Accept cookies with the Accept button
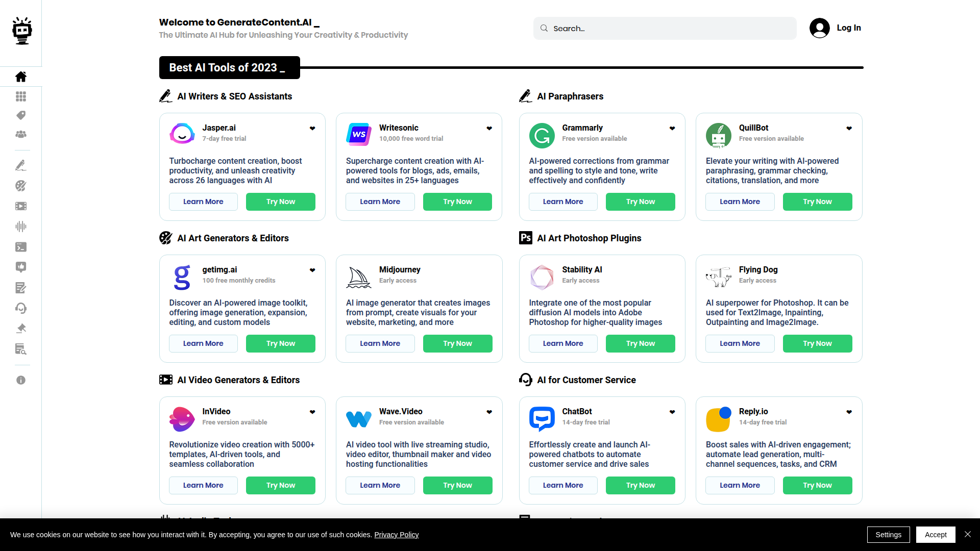 pos(936,535)
